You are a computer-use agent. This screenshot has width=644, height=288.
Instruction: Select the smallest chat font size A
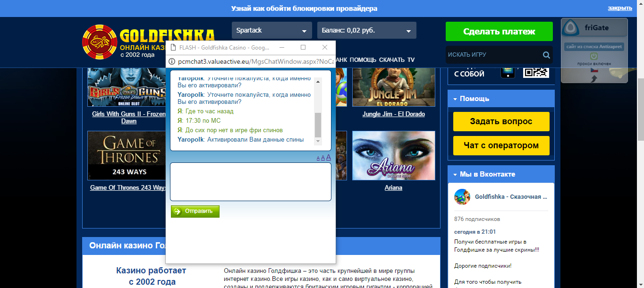point(318,159)
